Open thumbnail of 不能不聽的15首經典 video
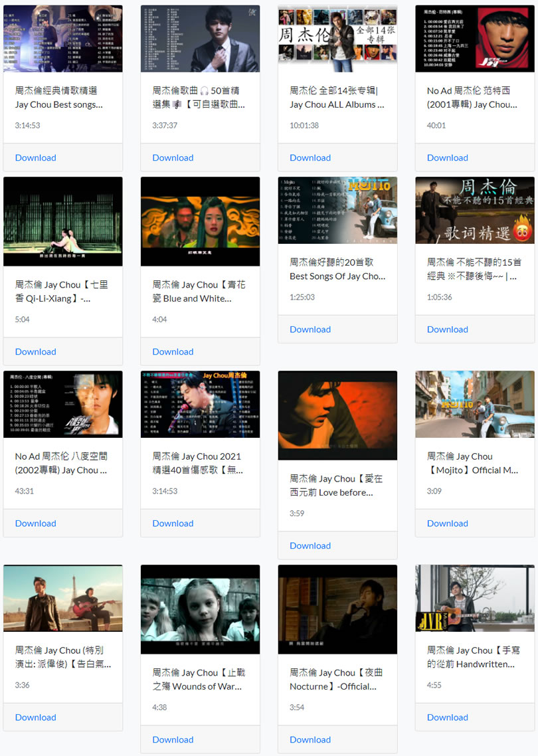The width and height of the screenshot is (538, 756). (475, 210)
